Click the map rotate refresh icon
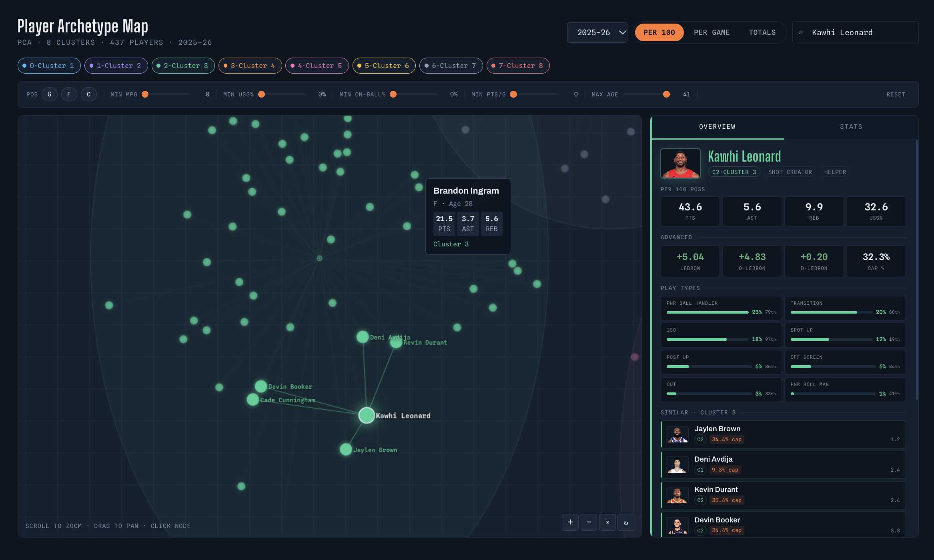The width and height of the screenshot is (934, 560). [626, 522]
